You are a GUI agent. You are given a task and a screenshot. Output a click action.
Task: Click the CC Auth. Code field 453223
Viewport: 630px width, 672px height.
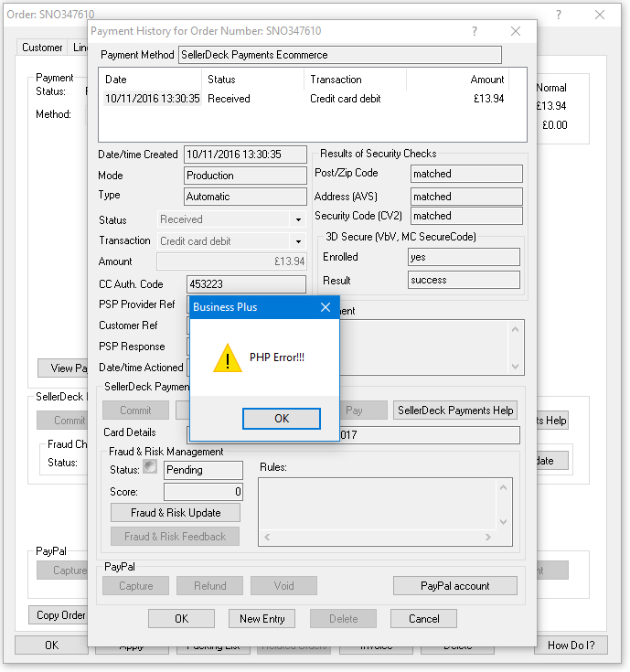point(247,284)
